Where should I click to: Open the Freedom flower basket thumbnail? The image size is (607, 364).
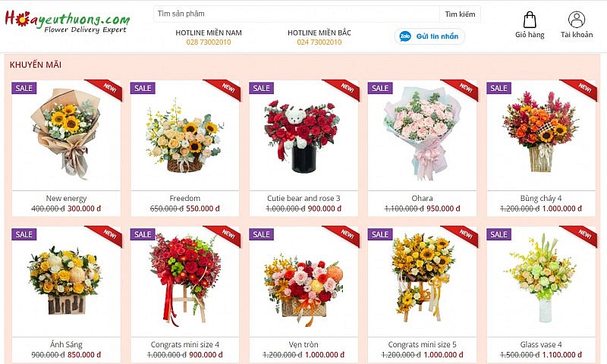tap(184, 136)
